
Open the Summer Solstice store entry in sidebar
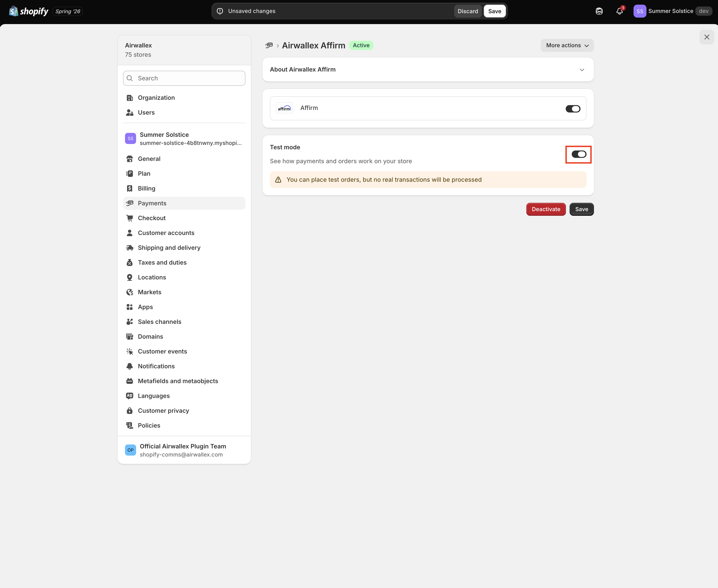pyautogui.click(x=184, y=138)
